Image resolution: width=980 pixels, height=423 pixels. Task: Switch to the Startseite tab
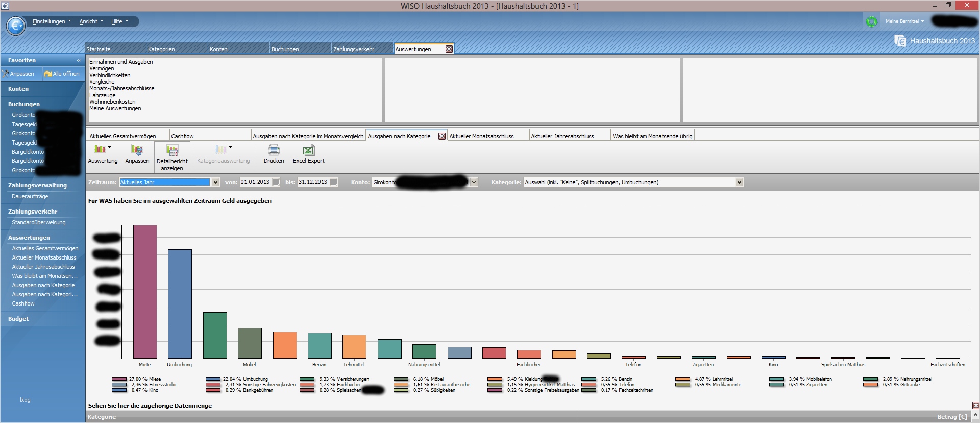[115, 49]
